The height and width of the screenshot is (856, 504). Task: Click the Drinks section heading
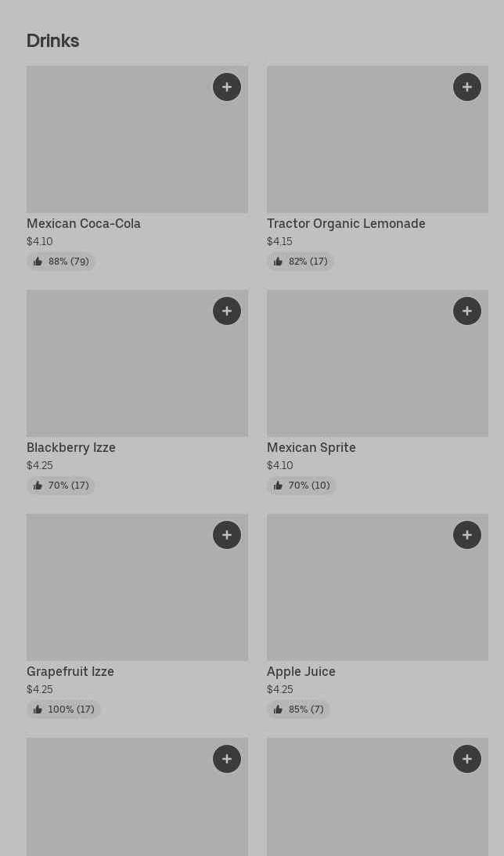52,41
